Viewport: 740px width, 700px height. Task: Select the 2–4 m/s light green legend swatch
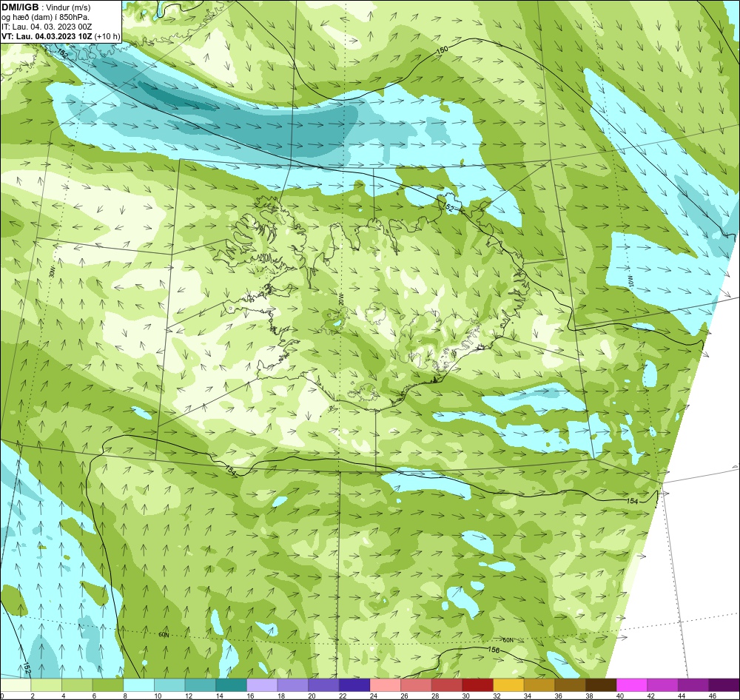tap(46, 685)
